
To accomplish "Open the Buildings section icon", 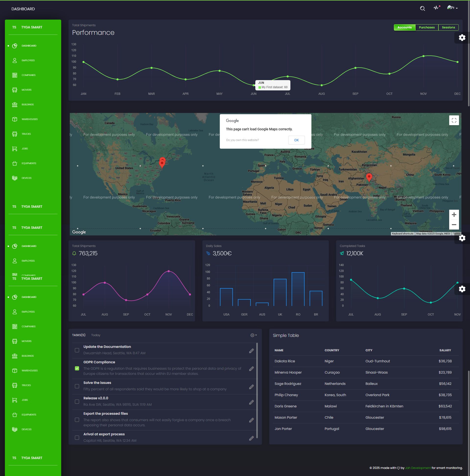I will 14,104.
